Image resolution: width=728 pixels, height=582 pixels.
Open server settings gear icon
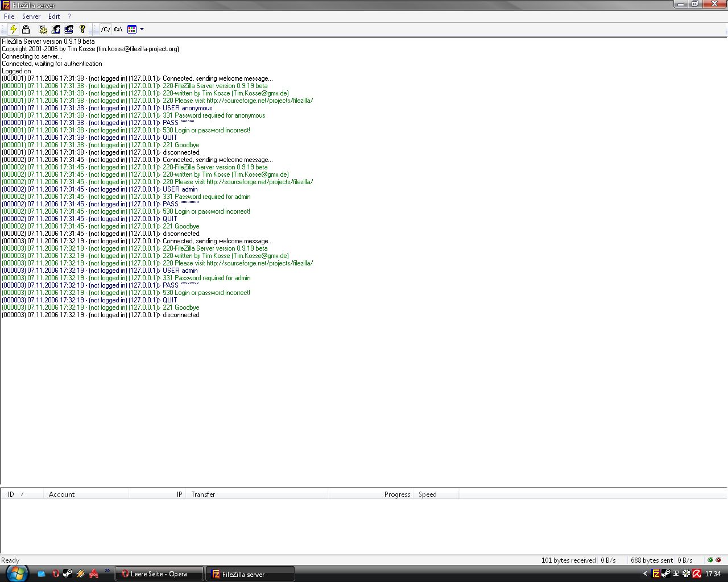click(x=43, y=29)
